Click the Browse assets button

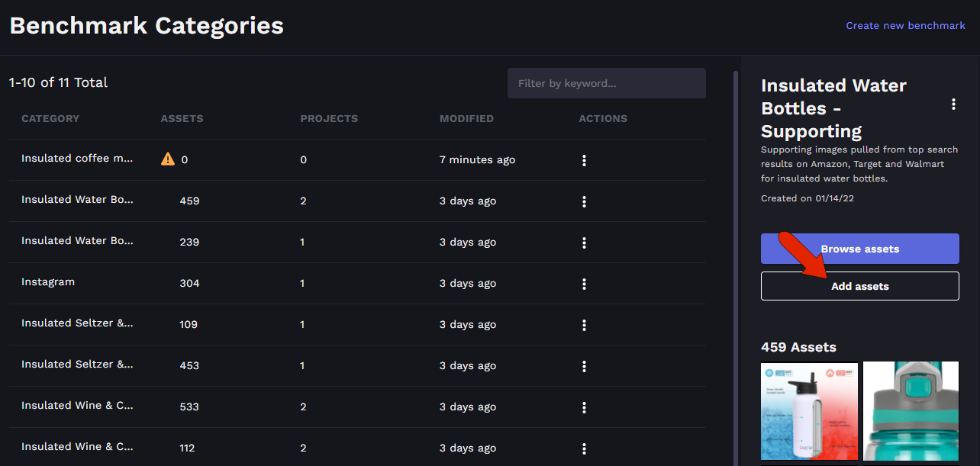[859, 249]
